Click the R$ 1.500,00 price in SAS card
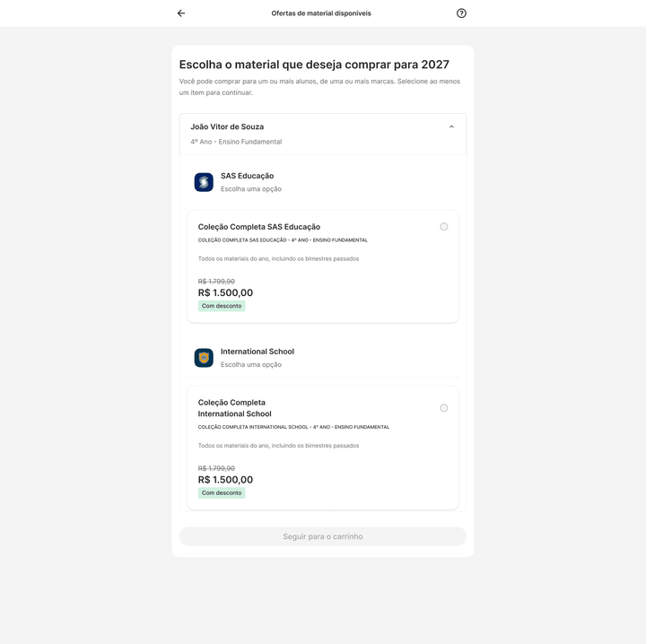 (225, 292)
